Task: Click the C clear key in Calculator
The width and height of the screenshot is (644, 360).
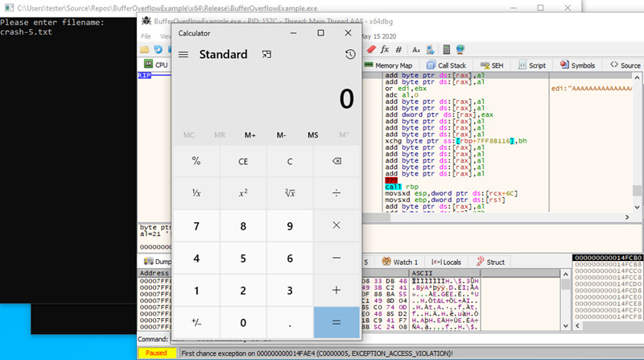Action: coord(290,161)
